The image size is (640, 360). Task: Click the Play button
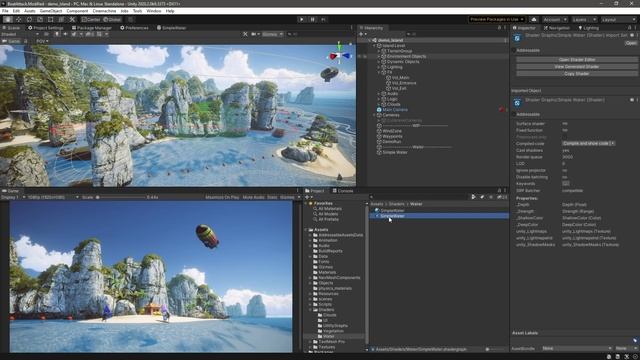point(302,20)
